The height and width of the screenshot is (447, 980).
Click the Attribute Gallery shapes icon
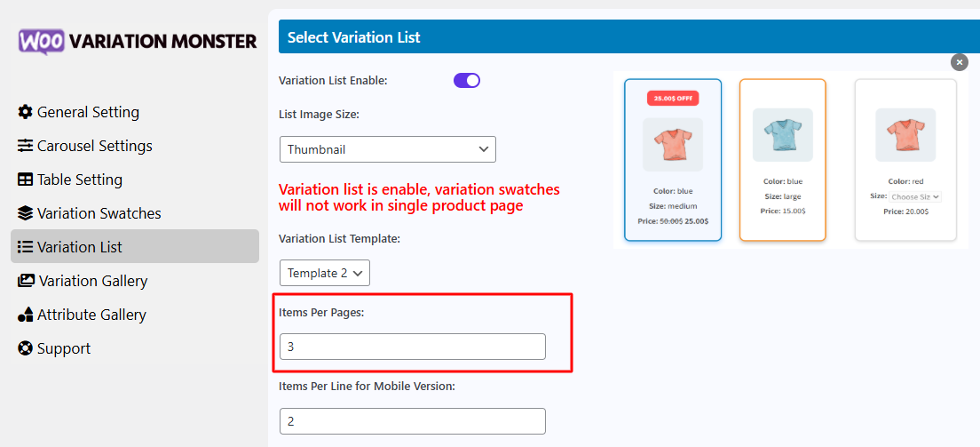[x=25, y=315]
